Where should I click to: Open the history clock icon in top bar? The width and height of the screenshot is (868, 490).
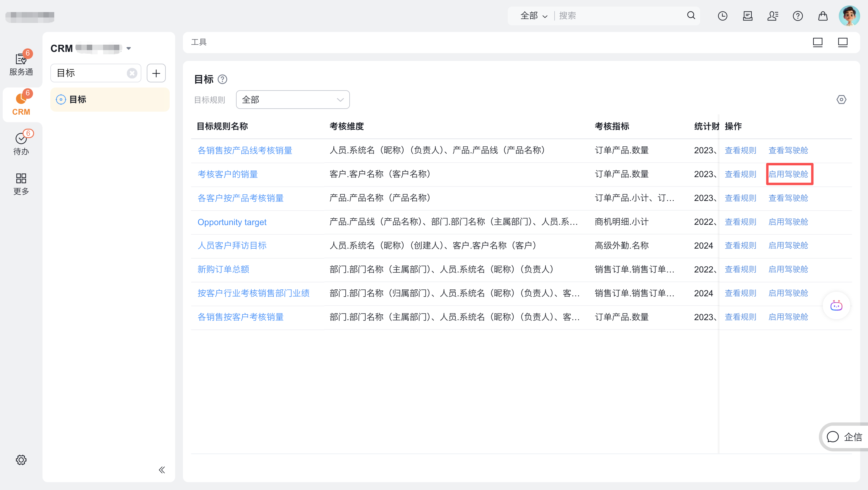(722, 15)
